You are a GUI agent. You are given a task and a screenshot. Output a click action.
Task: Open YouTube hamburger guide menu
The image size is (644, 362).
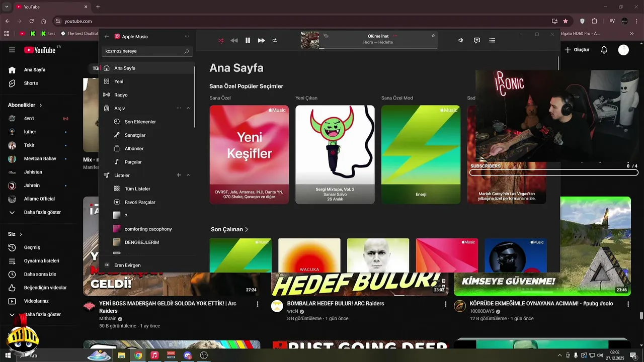(12, 50)
